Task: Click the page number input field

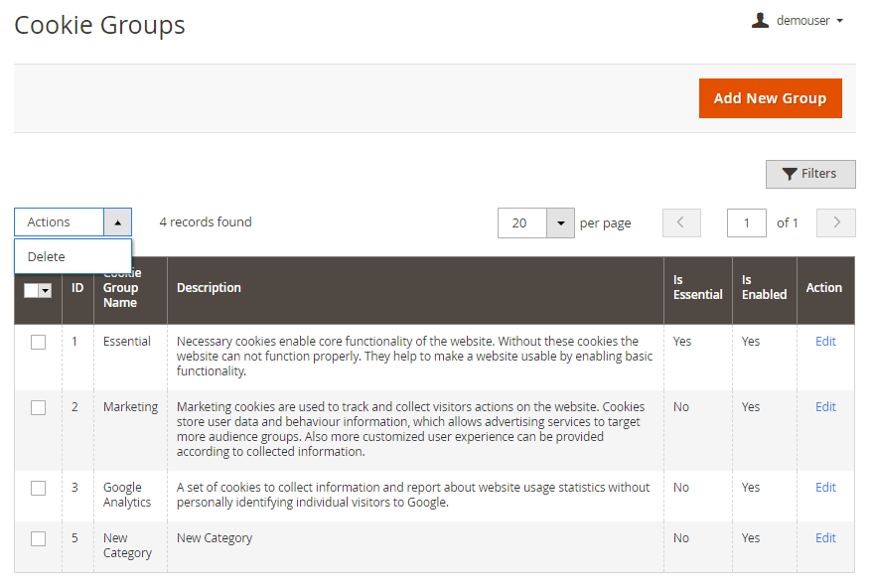Action: [x=746, y=222]
